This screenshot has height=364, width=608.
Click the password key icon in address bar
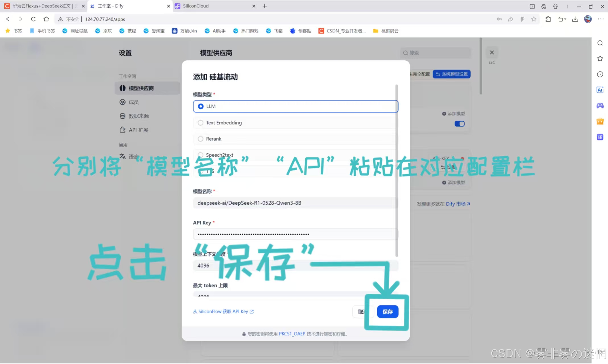(x=499, y=19)
